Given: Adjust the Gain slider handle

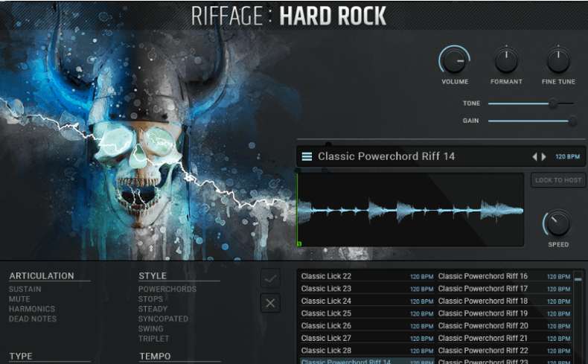Looking at the screenshot, I should 572,121.
